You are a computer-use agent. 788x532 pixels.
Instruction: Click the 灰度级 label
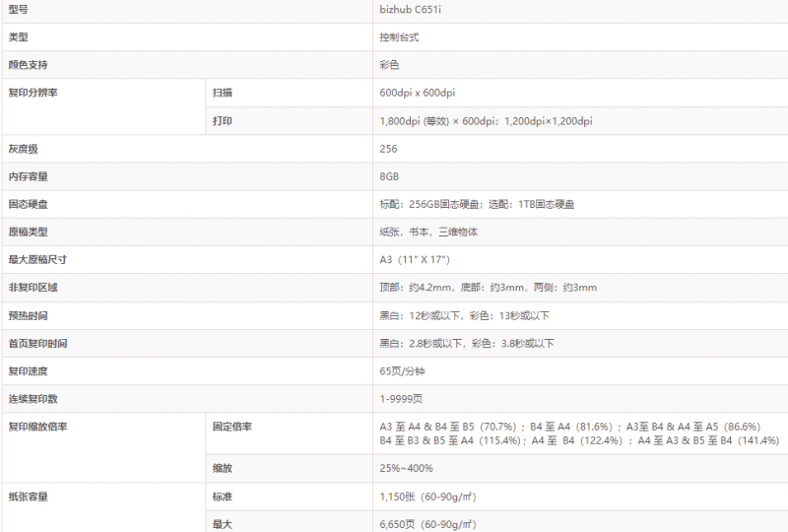point(23,149)
